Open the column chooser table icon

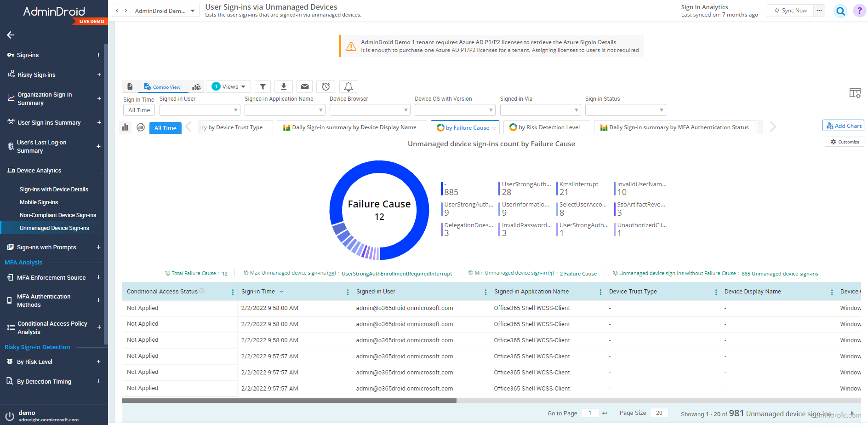[855, 93]
